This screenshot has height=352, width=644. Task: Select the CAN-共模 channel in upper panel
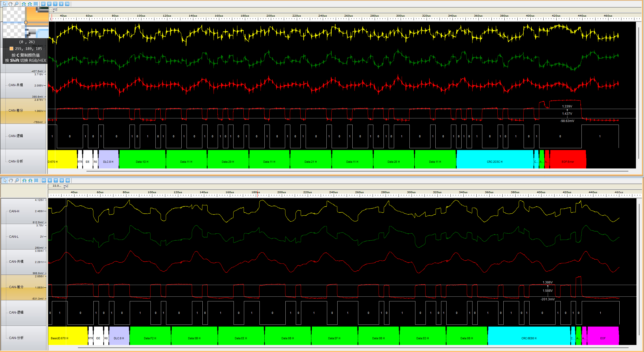tap(16, 85)
